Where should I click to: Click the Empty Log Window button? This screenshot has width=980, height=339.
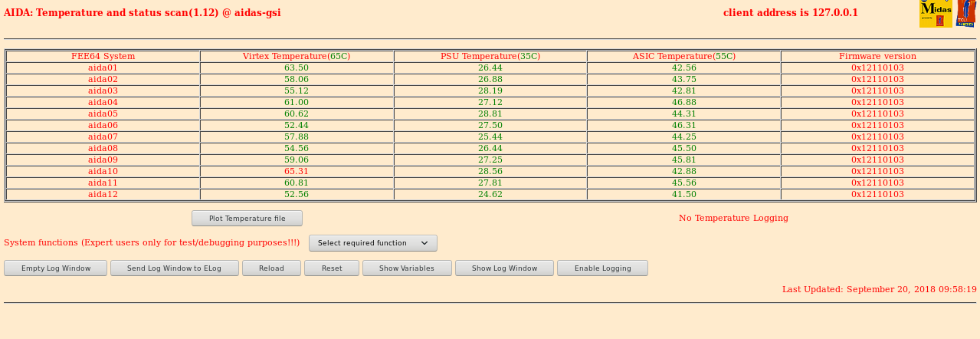(x=55, y=268)
